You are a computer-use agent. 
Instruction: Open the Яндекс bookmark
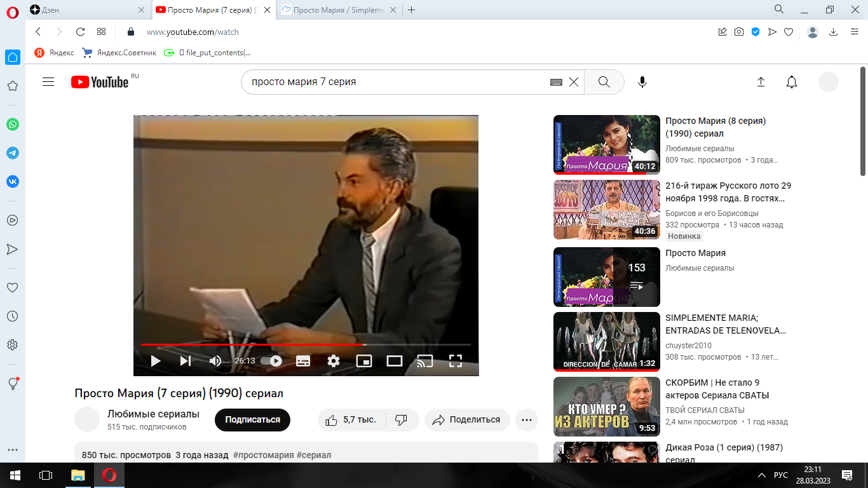tap(55, 53)
